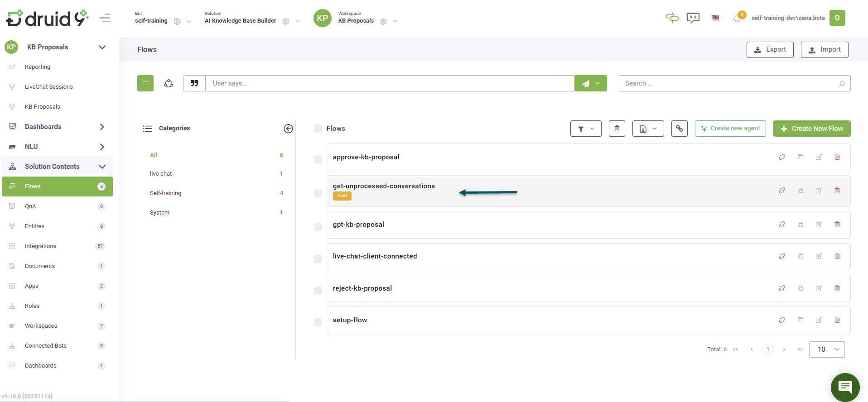
Task: Open the filter dropdown
Action: pos(586,129)
